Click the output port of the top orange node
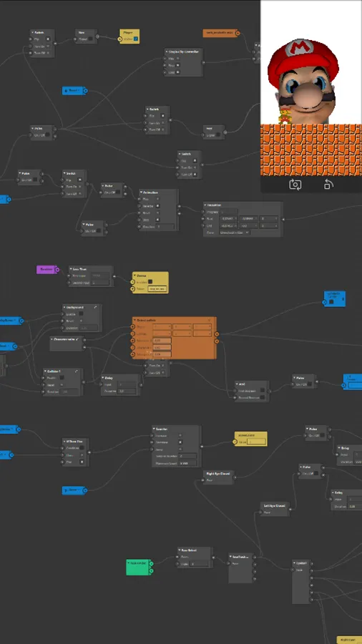362x644 pixels. click(238, 33)
